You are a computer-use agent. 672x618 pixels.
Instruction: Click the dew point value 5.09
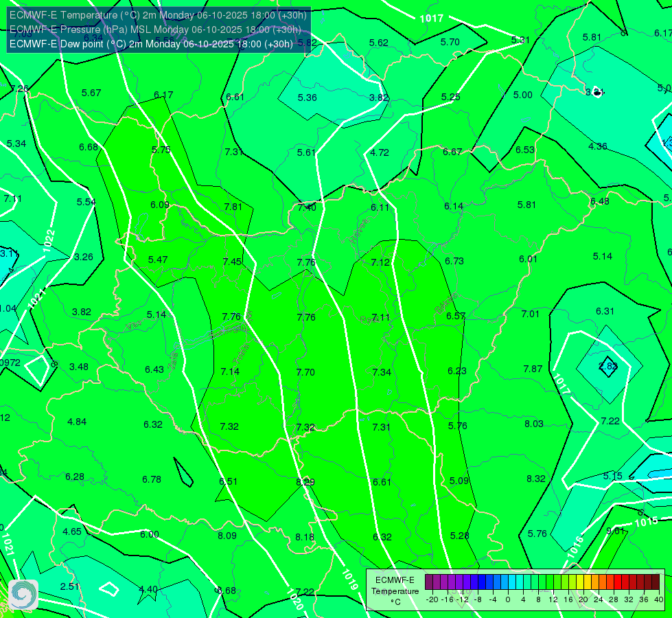(459, 481)
